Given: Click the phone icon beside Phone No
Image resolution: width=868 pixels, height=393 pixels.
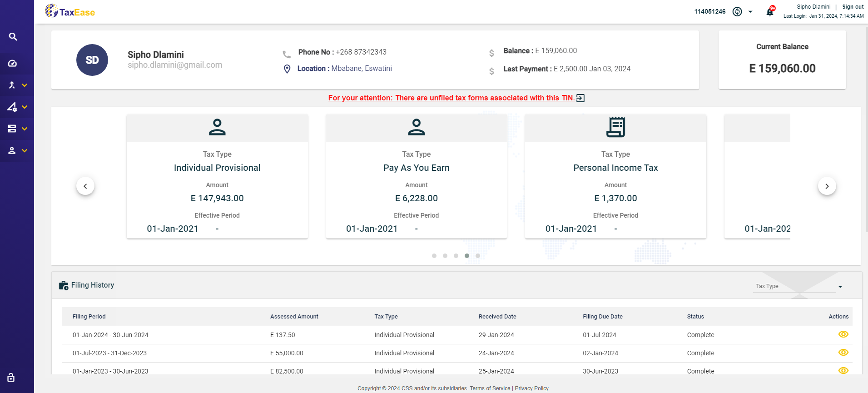Looking at the screenshot, I should pyautogui.click(x=287, y=55).
